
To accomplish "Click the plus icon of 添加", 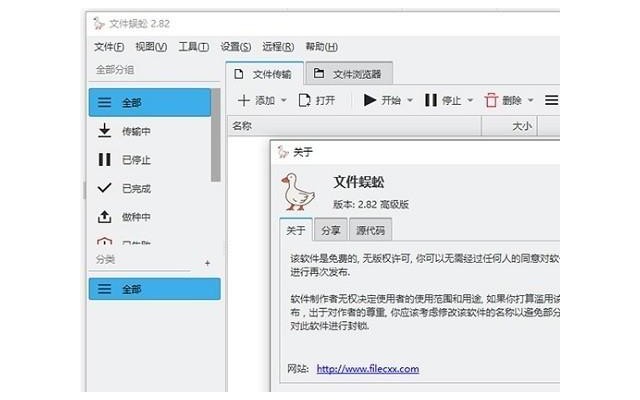I will coord(244,100).
